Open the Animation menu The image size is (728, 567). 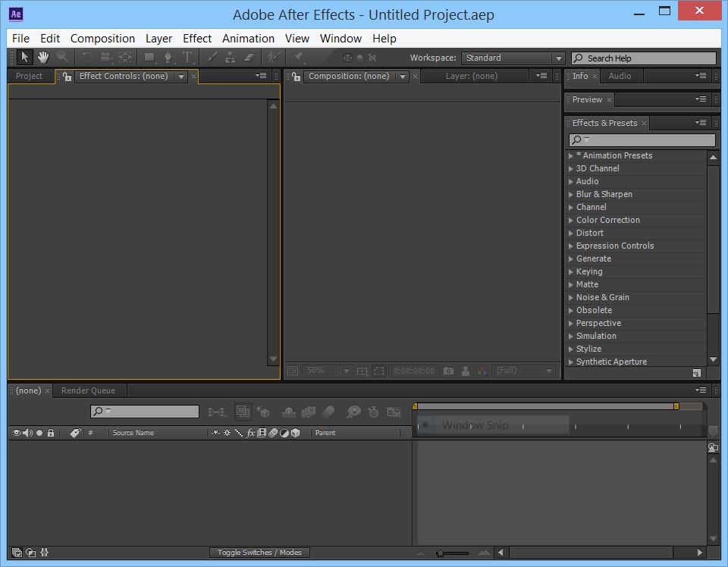(248, 39)
